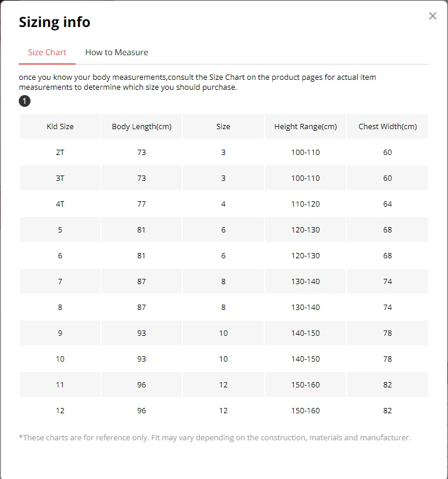Viewport: 448px width, 479px height.
Task: Click the chest width 64 cell
Action: pyautogui.click(x=388, y=204)
